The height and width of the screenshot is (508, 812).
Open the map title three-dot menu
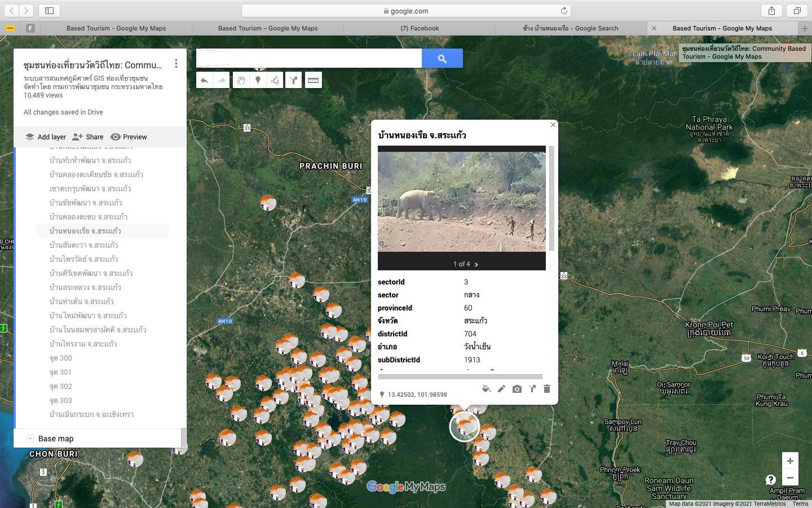coord(176,64)
